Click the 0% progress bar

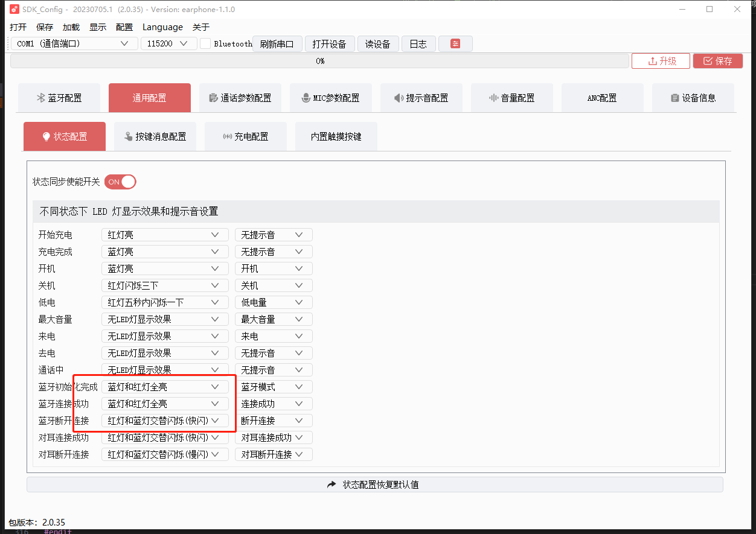319,61
